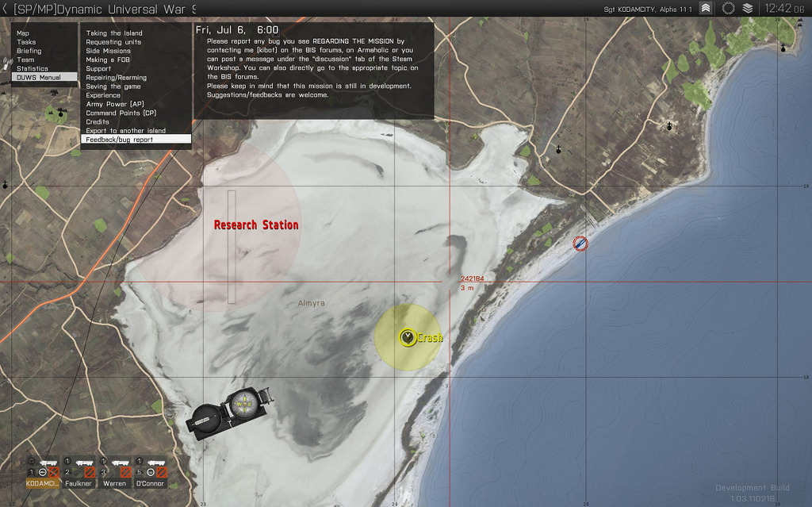The image size is (812, 507).
Task: Open 'Command Points (CP)' manual topic
Action: 121,113
